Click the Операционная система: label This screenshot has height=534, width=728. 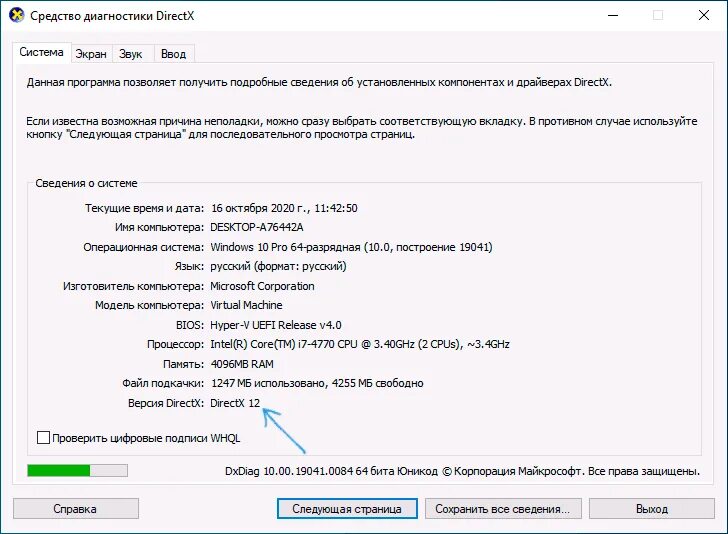(x=143, y=247)
